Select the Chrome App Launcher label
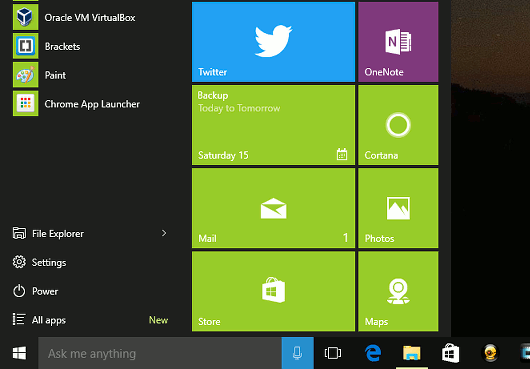The height and width of the screenshot is (369, 530). [92, 104]
